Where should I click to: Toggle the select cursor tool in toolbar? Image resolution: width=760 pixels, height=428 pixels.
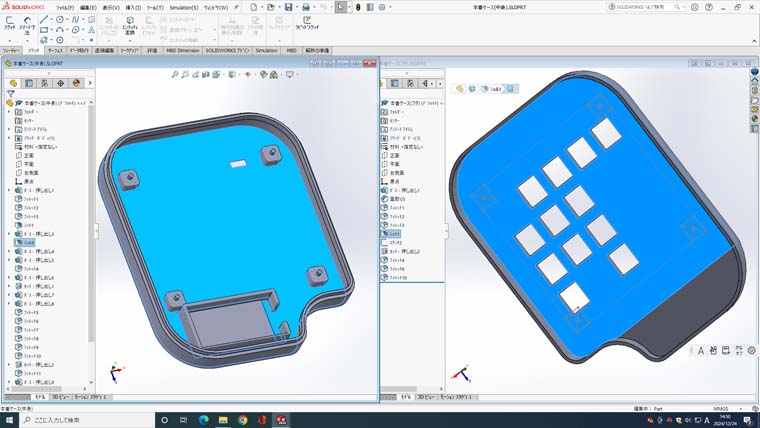click(341, 7)
